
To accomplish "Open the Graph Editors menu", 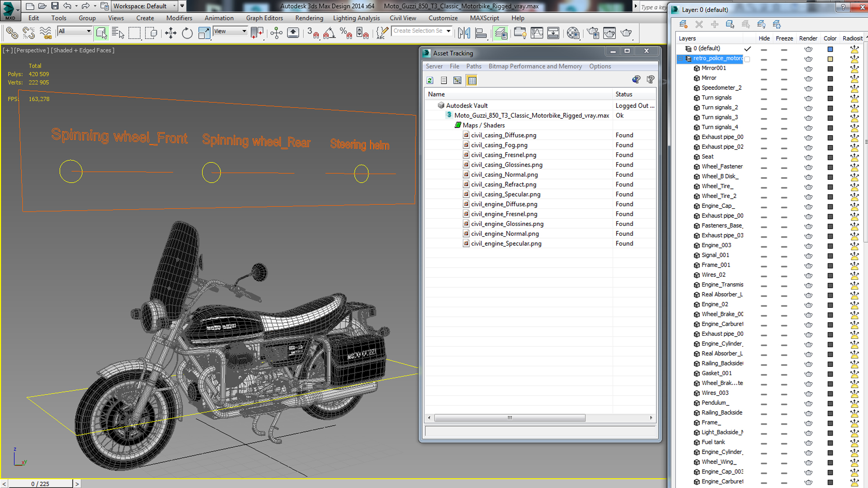I will [x=264, y=18].
